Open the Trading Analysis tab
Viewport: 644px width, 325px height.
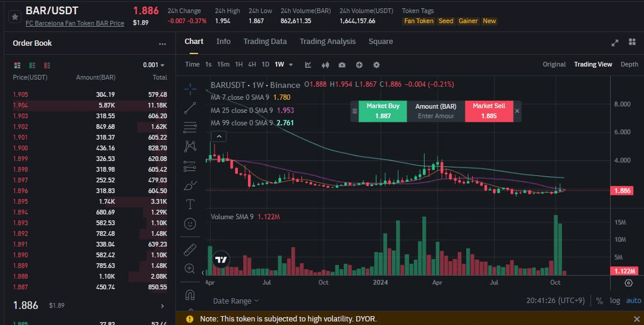tap(328, 42)
